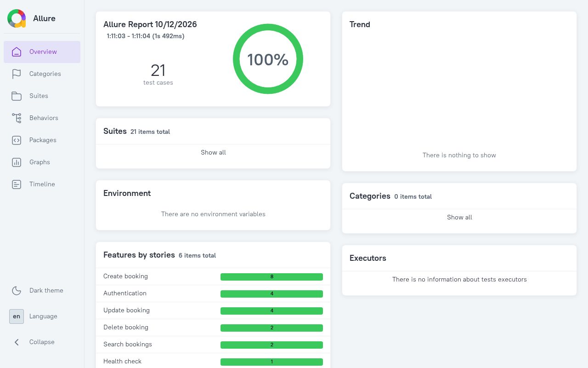Select the Health check feature row
This screenshot has height=368, width=588.
pyautogui.click(x=213, y=362)
